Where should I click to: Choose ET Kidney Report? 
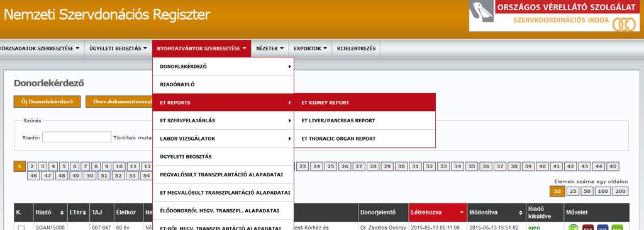click(365, 103)
